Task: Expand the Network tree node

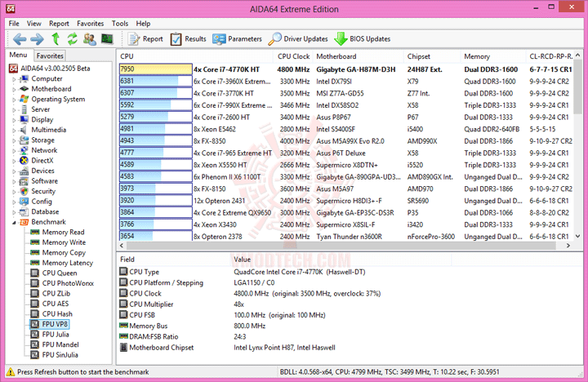Action: point(14,151)
